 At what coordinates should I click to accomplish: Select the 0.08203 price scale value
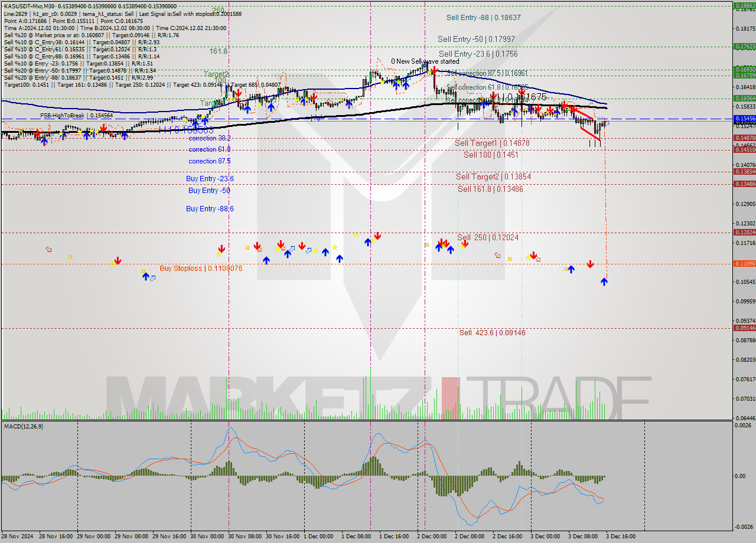pyautogui.click(x=745, y=359)
